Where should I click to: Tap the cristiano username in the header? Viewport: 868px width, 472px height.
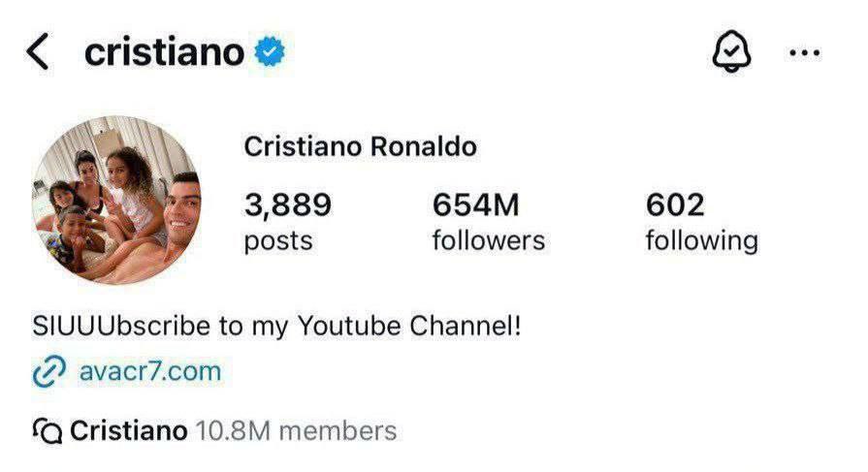click(164, 52)
